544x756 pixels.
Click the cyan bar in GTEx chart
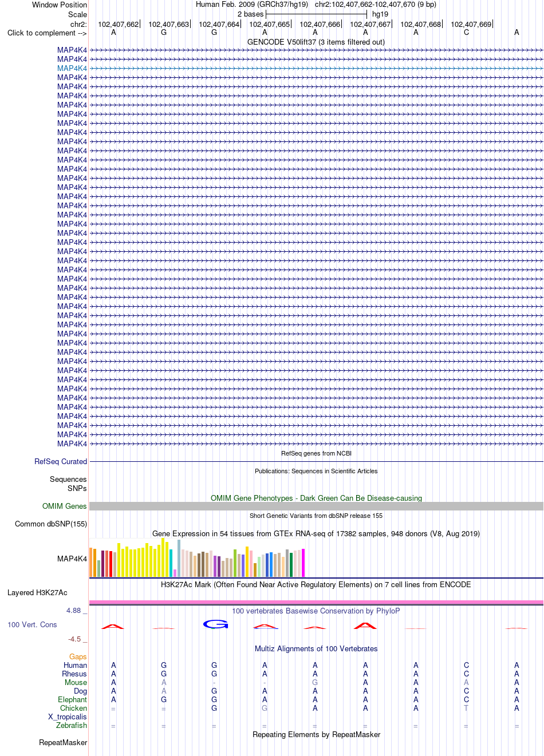[x=171, y=563]
